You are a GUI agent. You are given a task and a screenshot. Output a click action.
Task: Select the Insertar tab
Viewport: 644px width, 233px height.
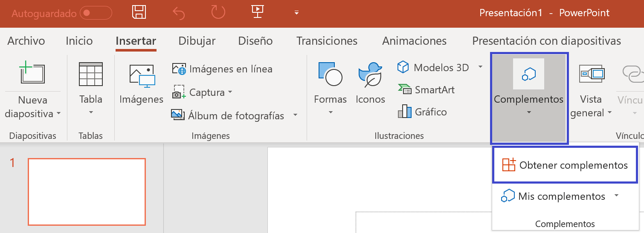coord(136,41)
